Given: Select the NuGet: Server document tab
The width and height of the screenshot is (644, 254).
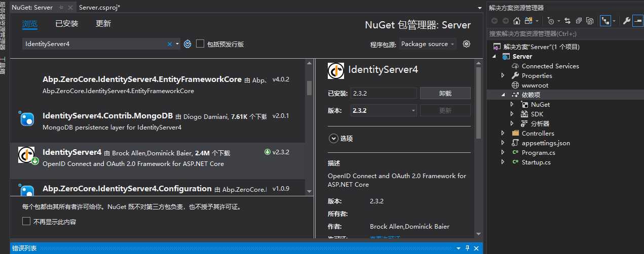Looking at the screenshot, I should [x=32, y=8].
